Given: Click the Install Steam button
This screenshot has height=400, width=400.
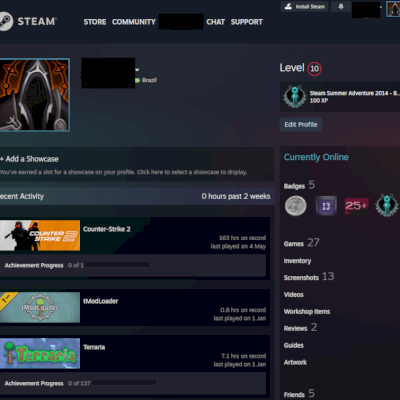Looking at the screenshot, I should coord(304,6).
